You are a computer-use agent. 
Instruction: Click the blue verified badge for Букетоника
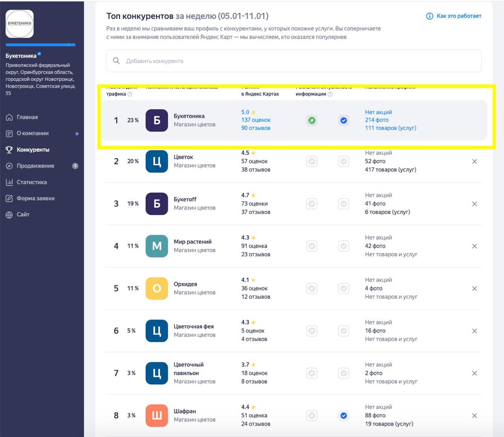344,121
